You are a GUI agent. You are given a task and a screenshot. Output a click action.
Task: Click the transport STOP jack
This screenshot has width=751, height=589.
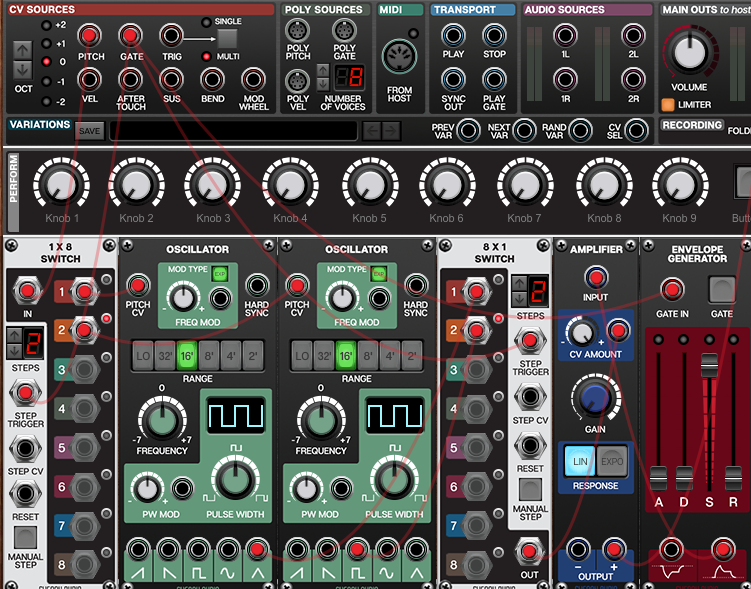(494, 35)
